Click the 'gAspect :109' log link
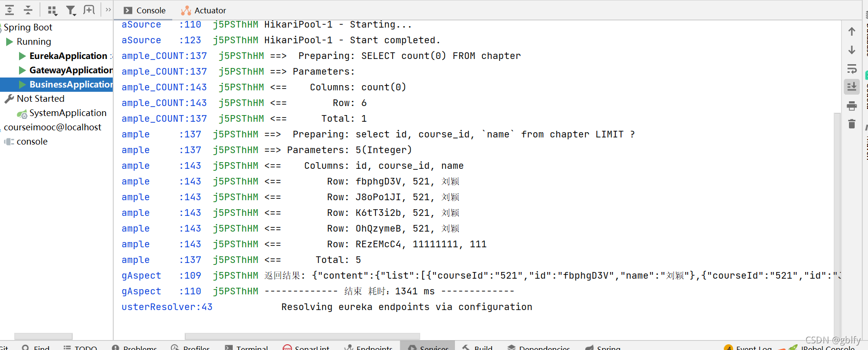 tap(161, 275)
